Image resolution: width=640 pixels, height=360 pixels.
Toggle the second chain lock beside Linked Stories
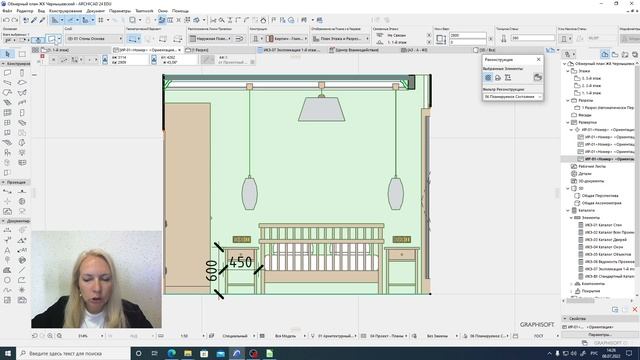click(x=429, y=42)
